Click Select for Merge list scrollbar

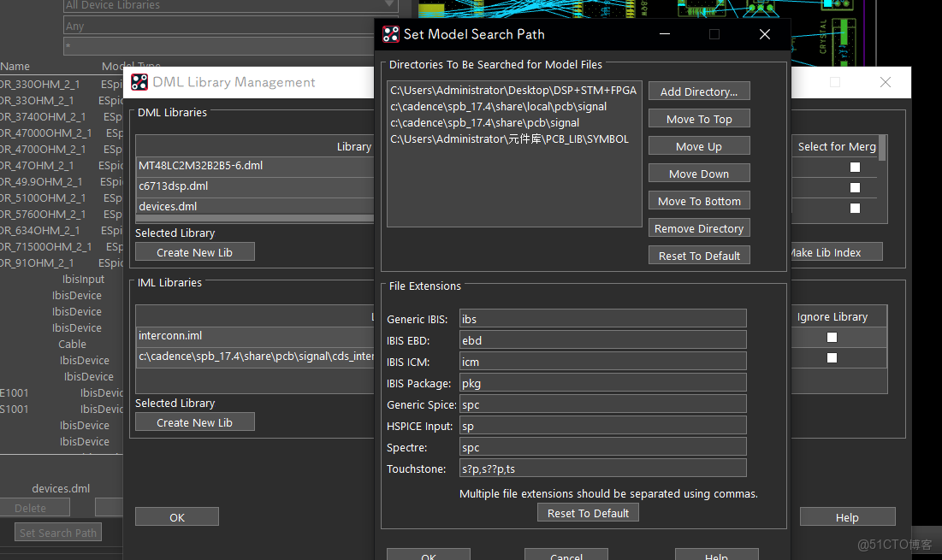point(882,148)
